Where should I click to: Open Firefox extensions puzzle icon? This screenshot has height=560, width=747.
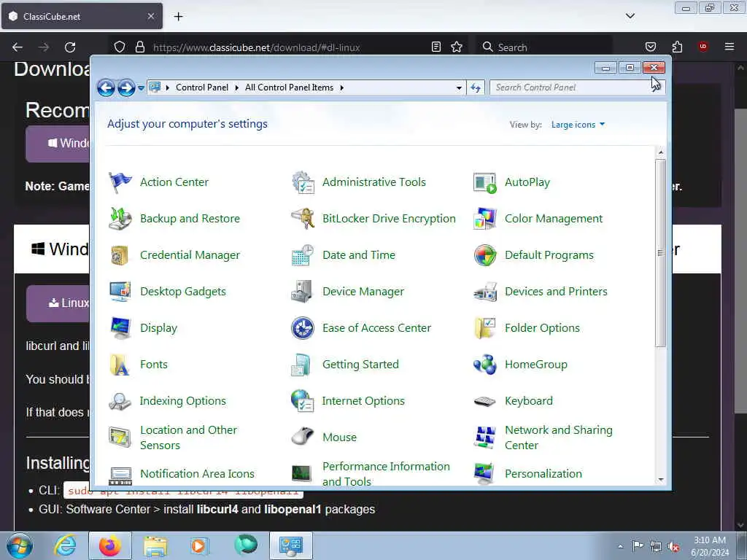coord(677,47)
